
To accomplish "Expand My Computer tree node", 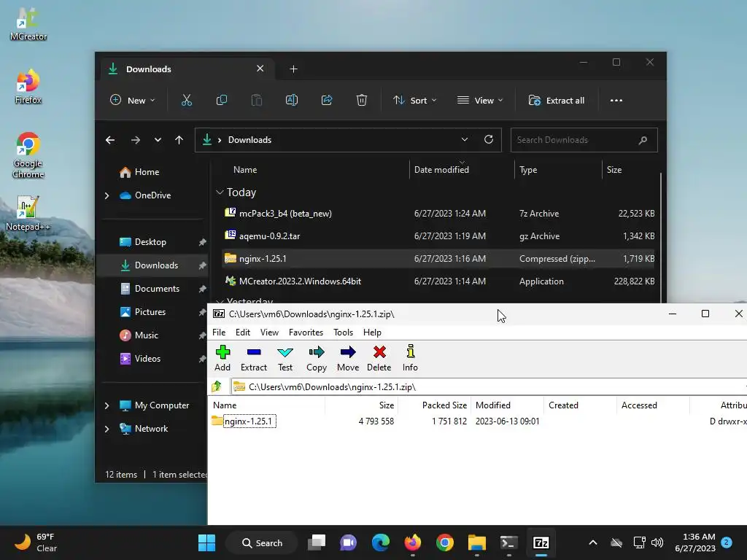I will [107, 405].
